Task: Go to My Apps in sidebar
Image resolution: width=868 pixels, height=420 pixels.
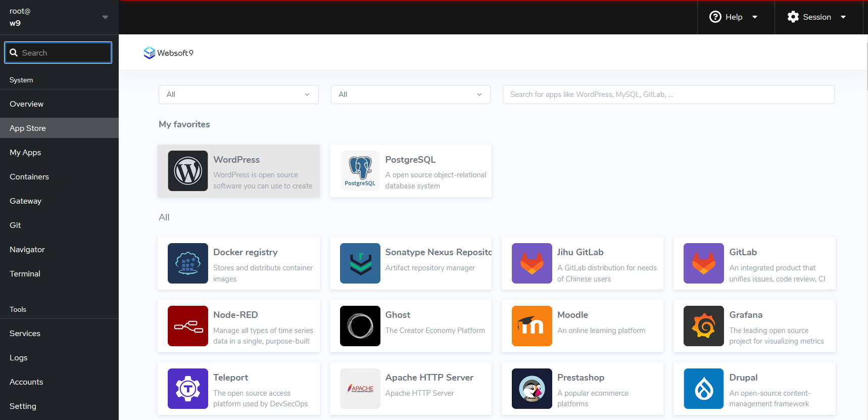Action: [25, 153]
